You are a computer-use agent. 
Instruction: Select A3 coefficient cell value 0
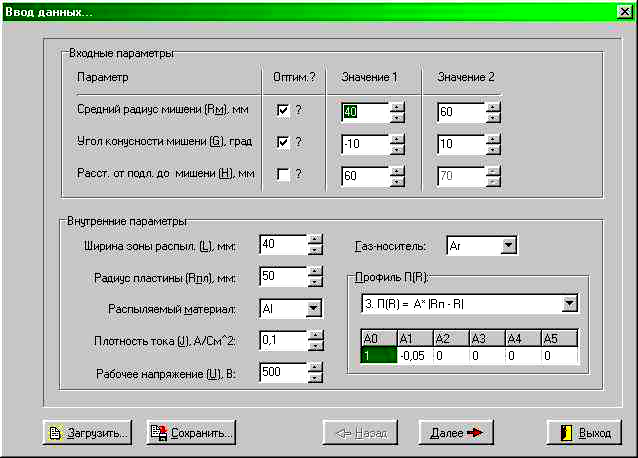pos(487,355)
